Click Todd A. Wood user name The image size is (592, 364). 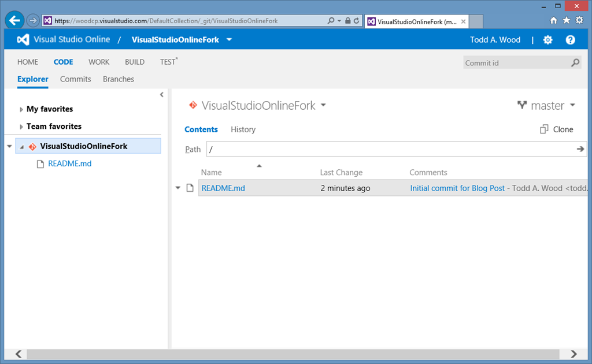tap(495, 40)
